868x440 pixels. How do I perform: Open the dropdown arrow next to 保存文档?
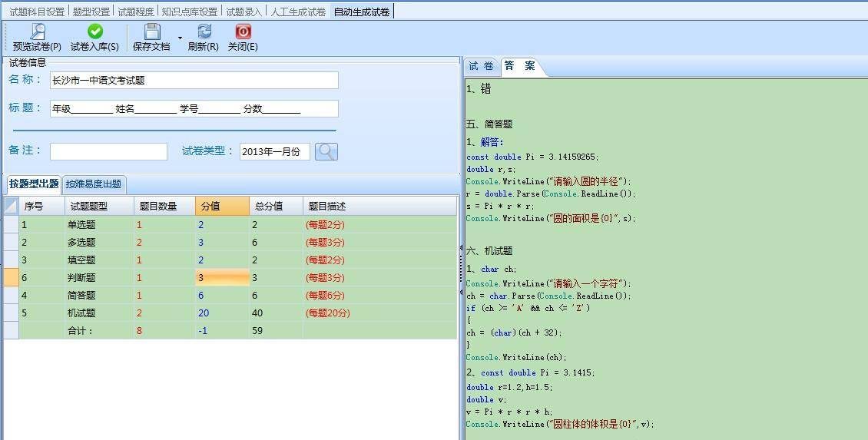click(x=180, y=38)
